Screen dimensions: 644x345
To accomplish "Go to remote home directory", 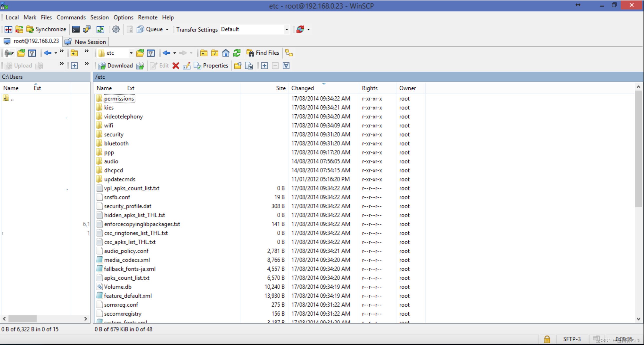I will pos(225,53).
